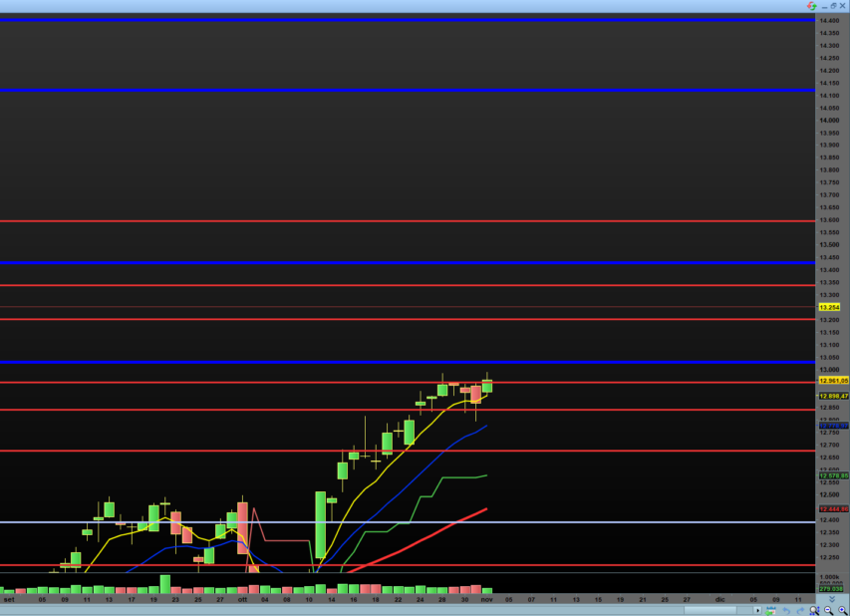This screenshot has width=850, height=616.
Task: Click the zoom out magnifier icon
Action: [828, 610]
